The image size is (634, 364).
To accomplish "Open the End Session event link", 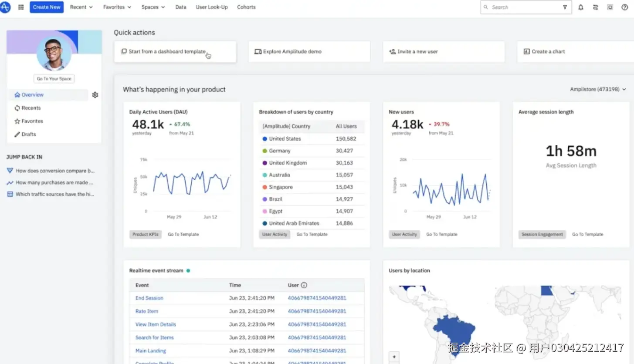I will click(149, 298).
